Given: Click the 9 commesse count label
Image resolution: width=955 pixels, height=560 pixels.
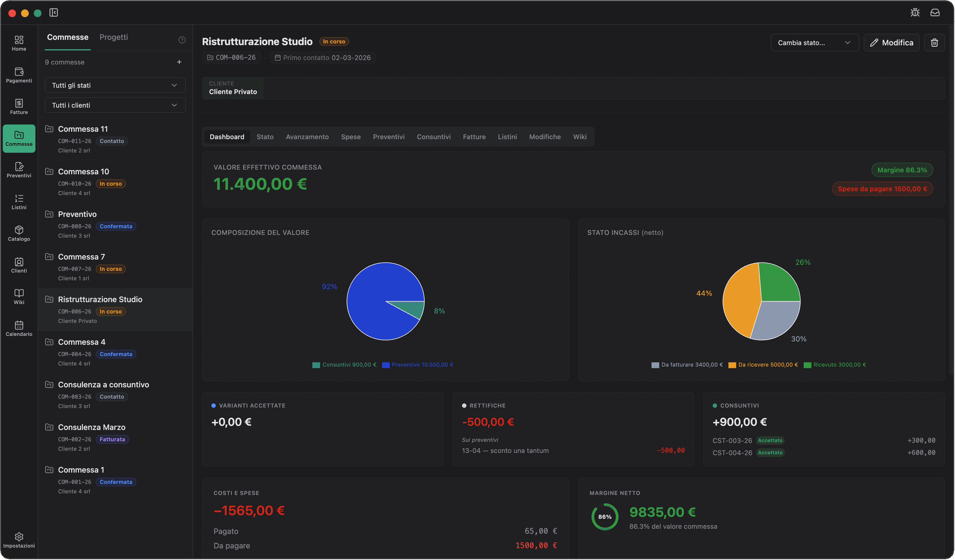Looking at the screenshot, I should click(x=65, y=62).
